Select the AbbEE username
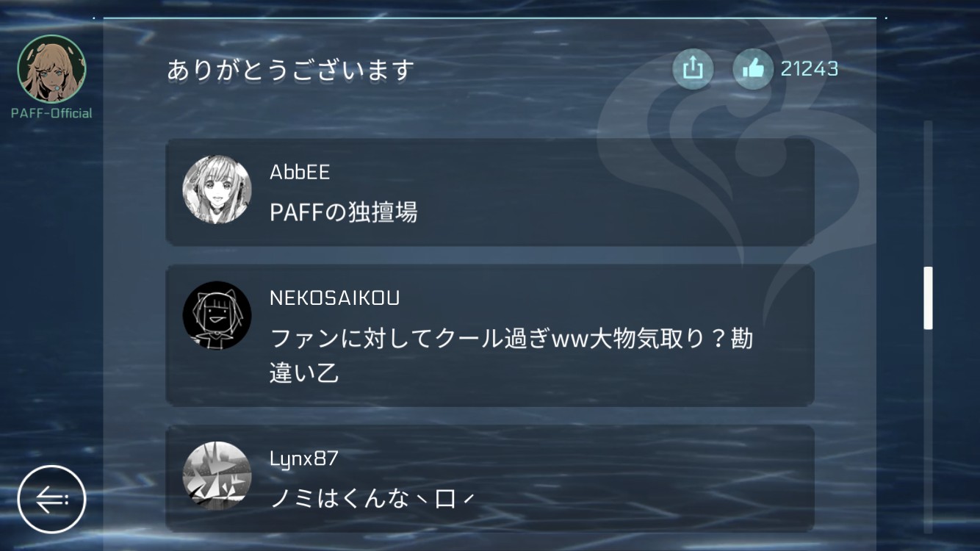980x551 pixels. pos(300,173)
